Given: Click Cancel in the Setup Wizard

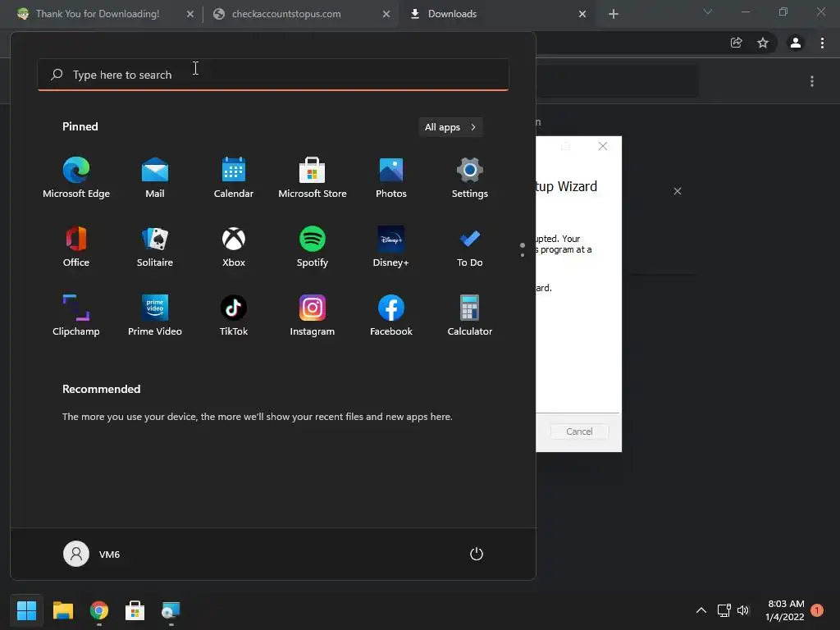Looking at the screenshot, I should pos(579,431).
